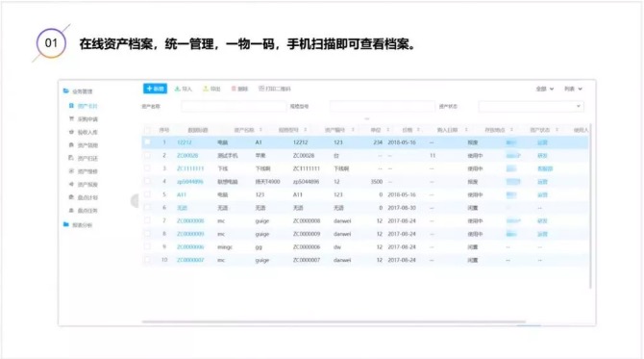The image size is (644, 359).
Task: Open 盘点计划 item in sidebar
Action: [x=84, y=197]
